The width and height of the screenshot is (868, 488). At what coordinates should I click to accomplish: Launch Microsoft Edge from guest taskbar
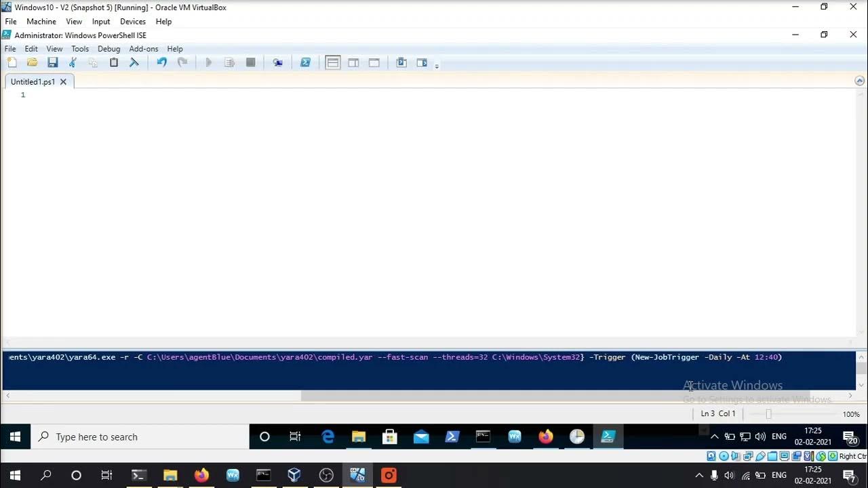pyautogui.click(x=328, y=437)
